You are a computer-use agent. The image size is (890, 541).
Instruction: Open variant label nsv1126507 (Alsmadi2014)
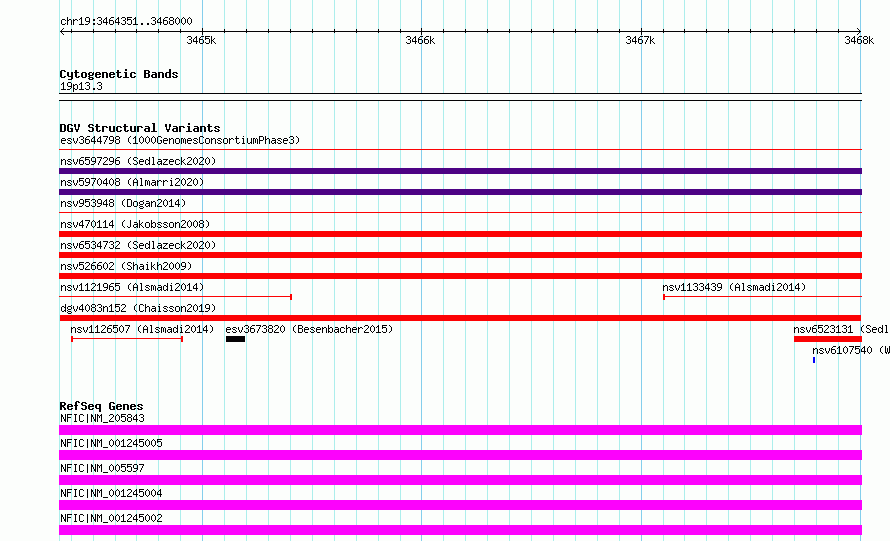click(x=142, y=329)
